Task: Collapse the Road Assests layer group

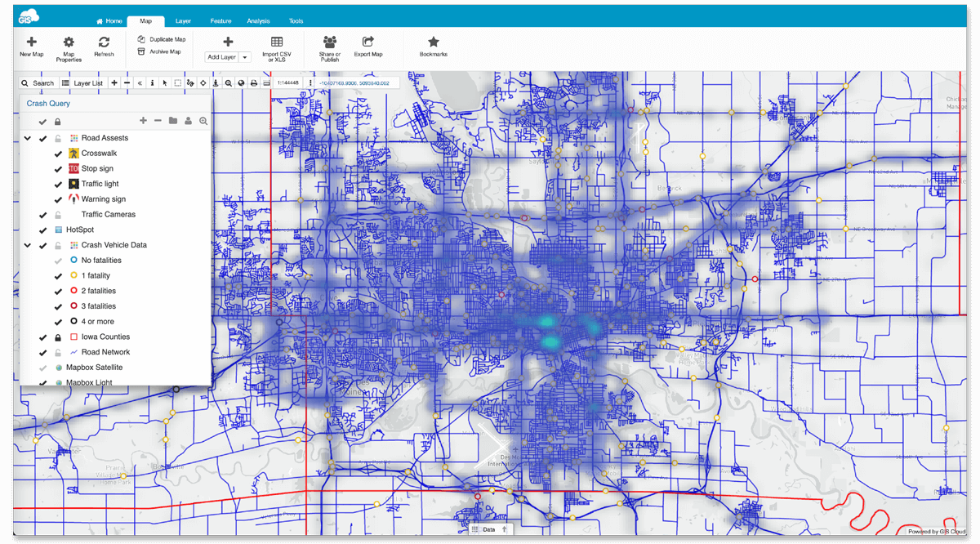Action: coord(28,139)
